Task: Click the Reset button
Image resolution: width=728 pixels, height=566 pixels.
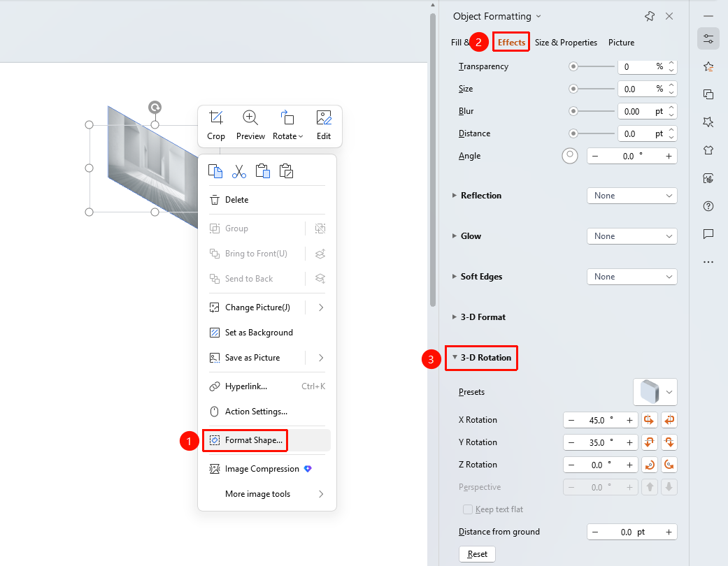Action: coord(477,554)
